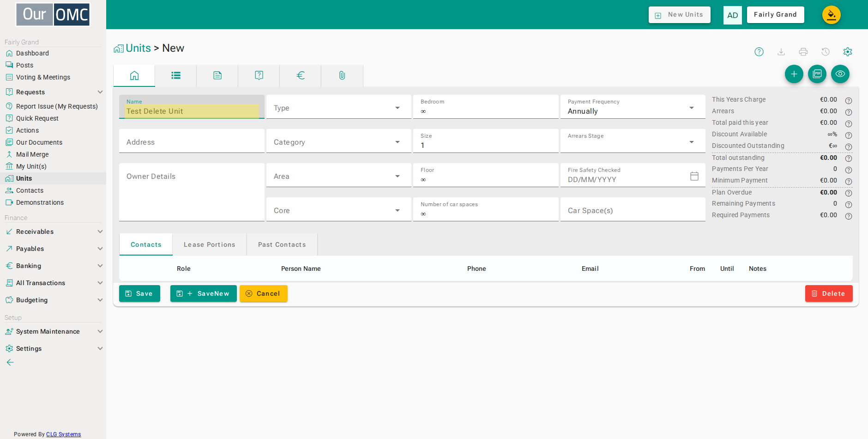The height and width of the screenshot is (439, 868).
Task: Open the history clock icon
Action: (x=826, y=52)
